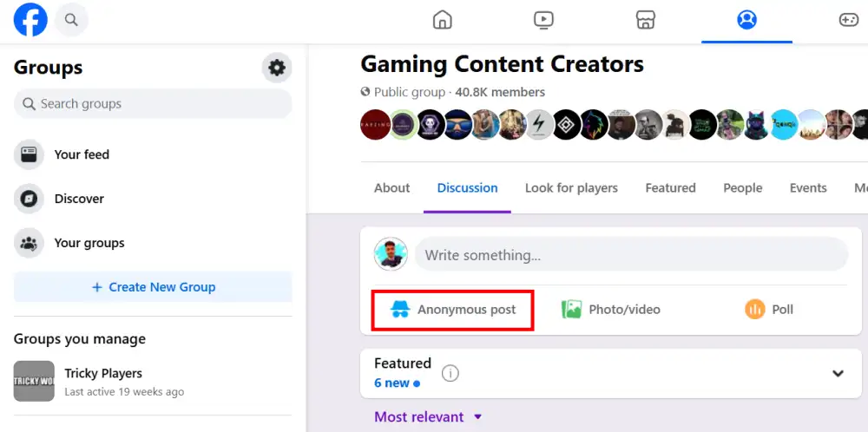Open the Look for players tab
The image size is (868, 432).
pos(571,188)
